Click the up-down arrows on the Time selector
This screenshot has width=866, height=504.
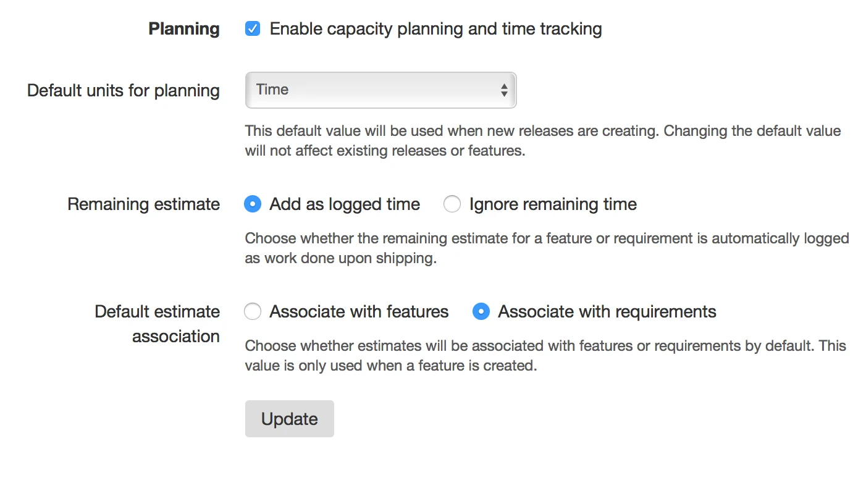pos(504,90)
